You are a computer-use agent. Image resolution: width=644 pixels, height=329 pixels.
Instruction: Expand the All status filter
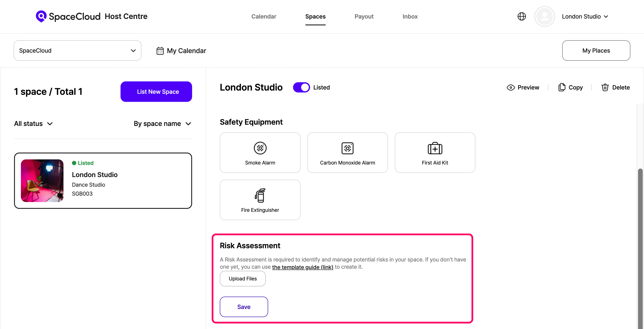(33, 124)
